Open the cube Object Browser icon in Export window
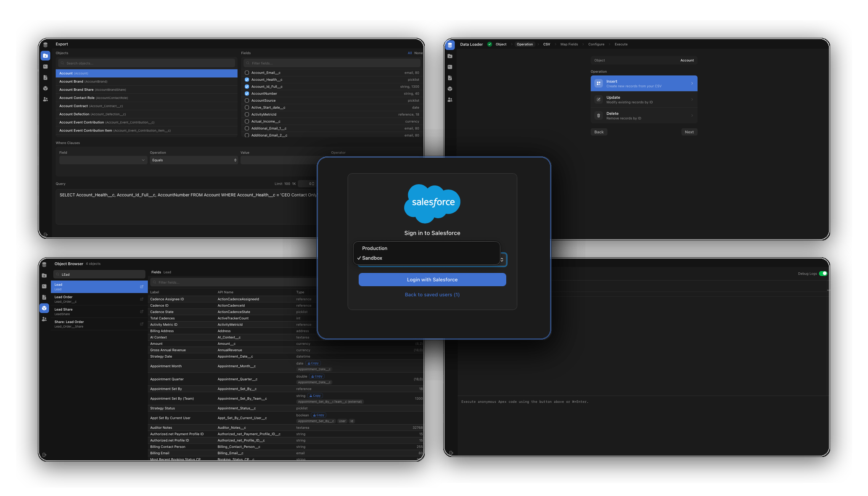This screenshot has width=868, height=496. pyautogui.click(x=45, y=88)
